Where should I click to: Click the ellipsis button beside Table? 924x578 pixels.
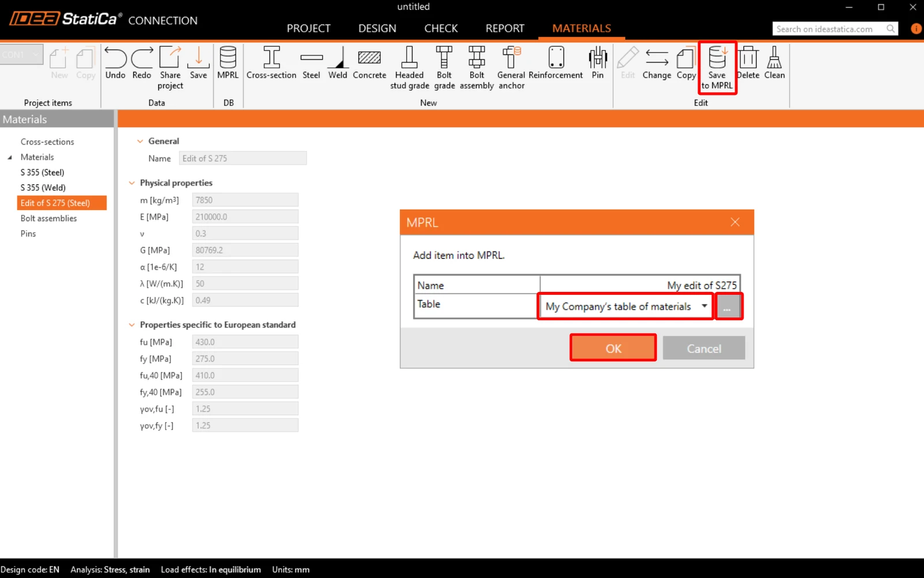(x=728, y=306)
